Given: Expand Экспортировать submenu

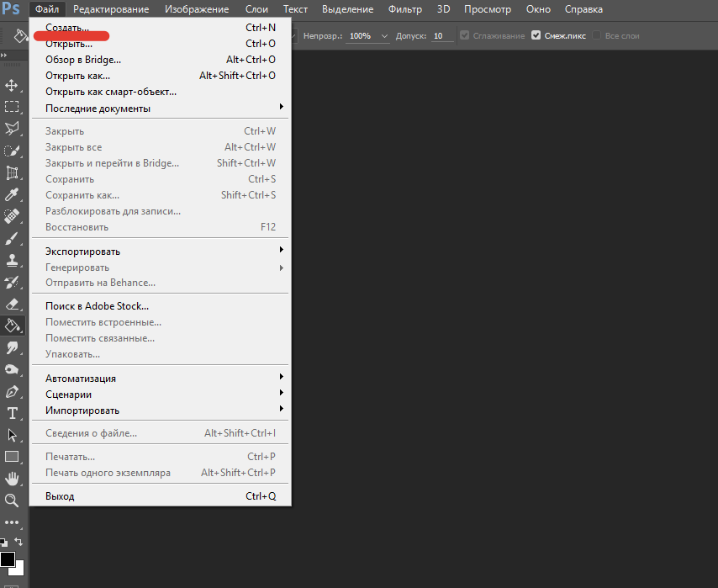Looking at the screenshot, I should (160, 252).
